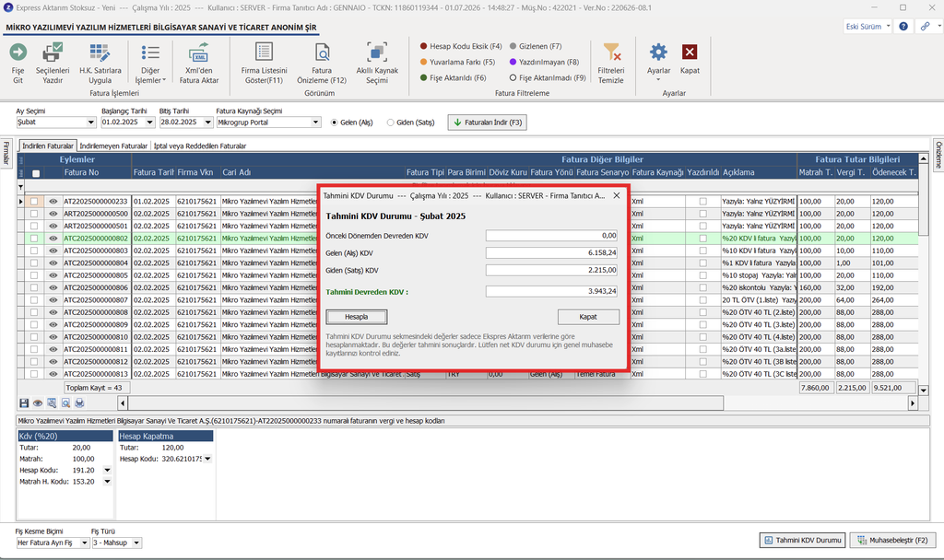Tick the select-all checkbox in the grid header
This screenshot has height=560, width=944.
click(36, 173)
